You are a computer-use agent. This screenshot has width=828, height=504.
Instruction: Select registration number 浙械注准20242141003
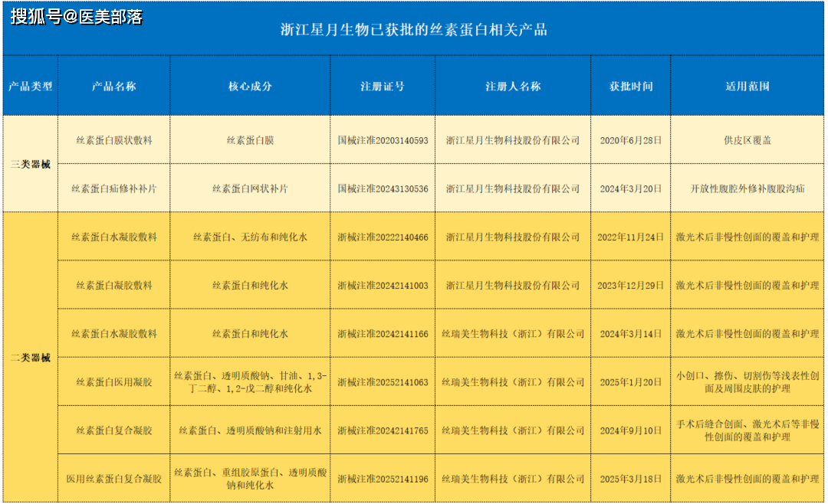383,286
